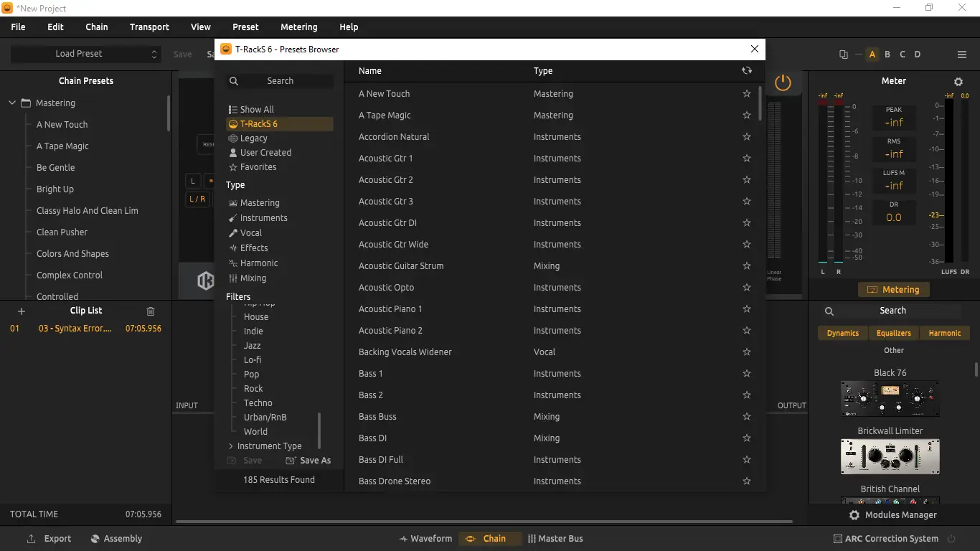Open the Transport menu

(x=149, y=27)
